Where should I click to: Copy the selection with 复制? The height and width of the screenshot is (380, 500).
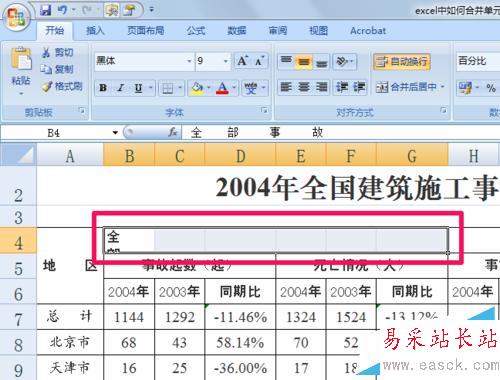57,69
